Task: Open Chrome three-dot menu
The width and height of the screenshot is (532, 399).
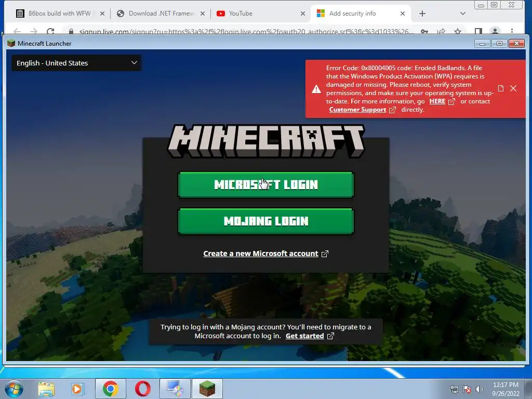Action: 512,32
